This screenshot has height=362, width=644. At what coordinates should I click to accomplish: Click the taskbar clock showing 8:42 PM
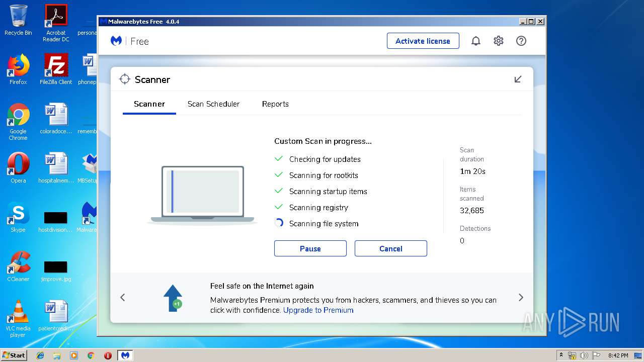618,355
